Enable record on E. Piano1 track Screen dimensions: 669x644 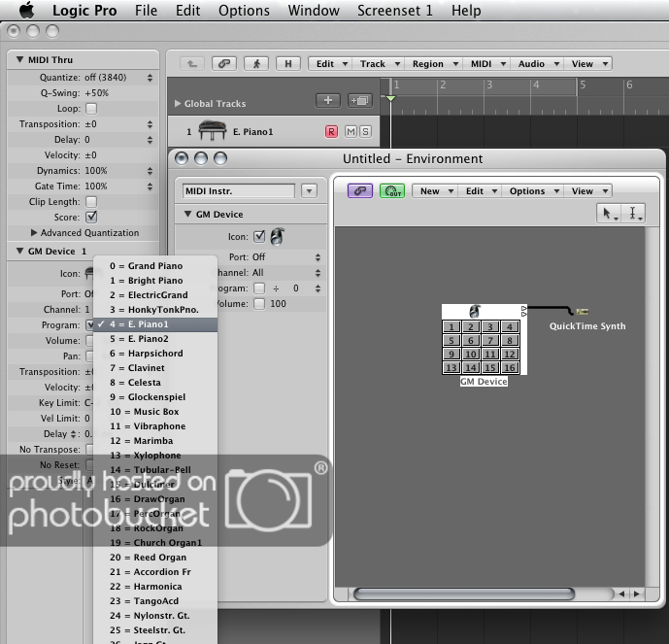[x=332, y=131]
